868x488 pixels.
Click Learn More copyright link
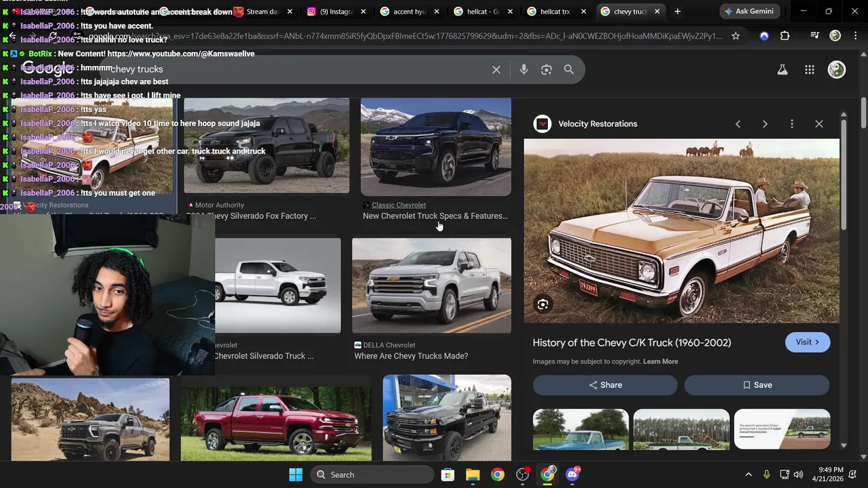660,361
